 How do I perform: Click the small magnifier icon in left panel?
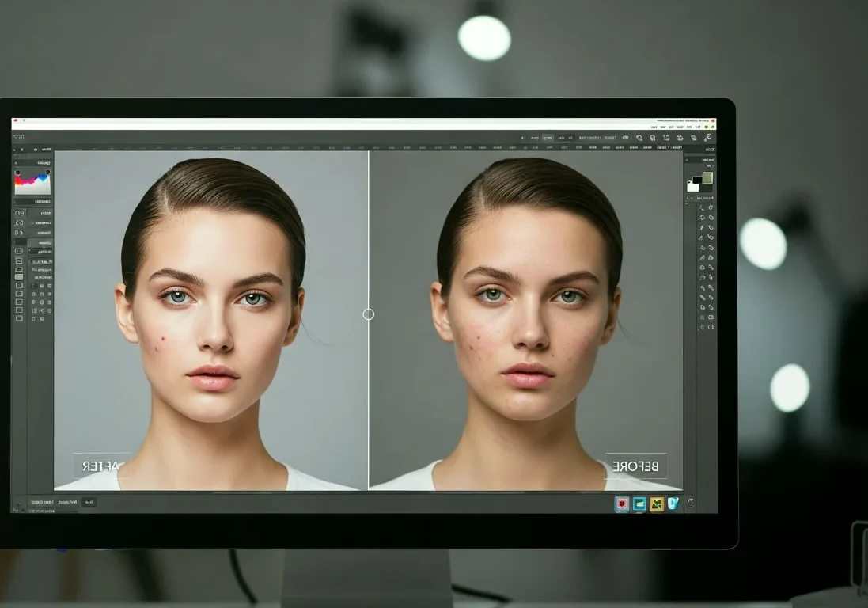coord(19,223)
